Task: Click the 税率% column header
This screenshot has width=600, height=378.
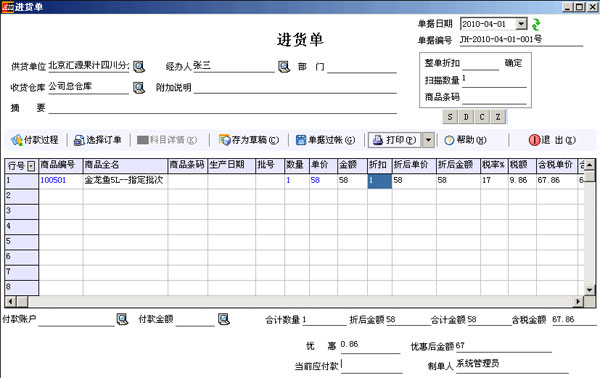Action: coord(494,165)
